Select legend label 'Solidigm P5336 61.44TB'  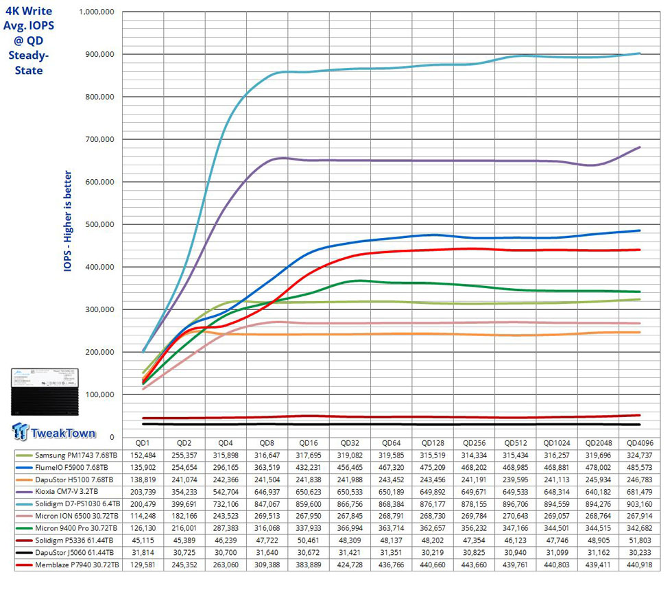point(75,541)
